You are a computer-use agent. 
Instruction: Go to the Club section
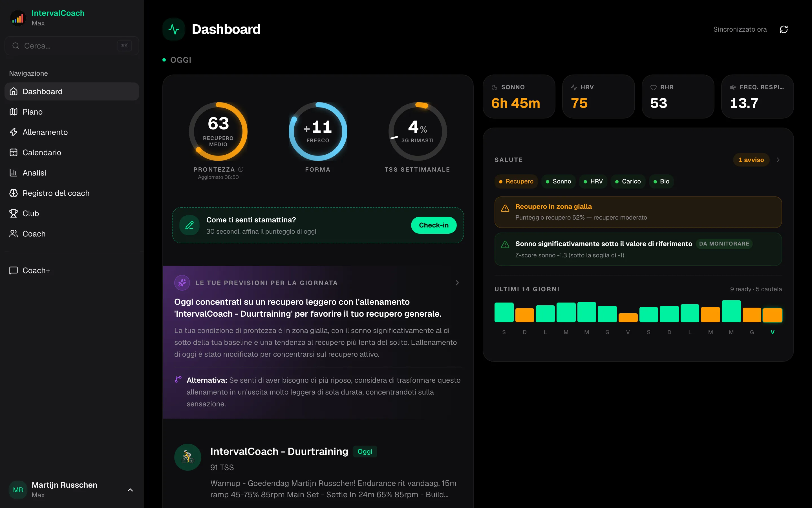click(72, 213)
